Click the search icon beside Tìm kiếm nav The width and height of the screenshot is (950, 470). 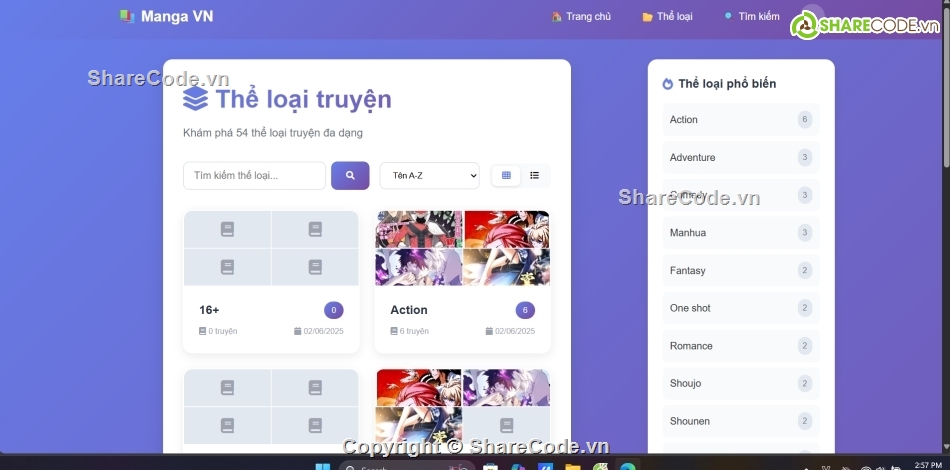point(728,16)
